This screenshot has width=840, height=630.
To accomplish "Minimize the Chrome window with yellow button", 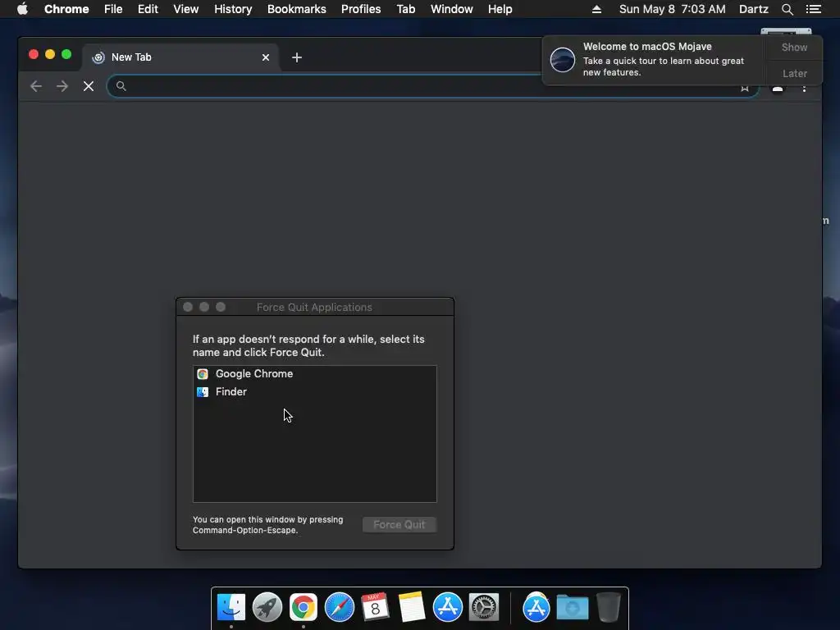I will point(50,55).
